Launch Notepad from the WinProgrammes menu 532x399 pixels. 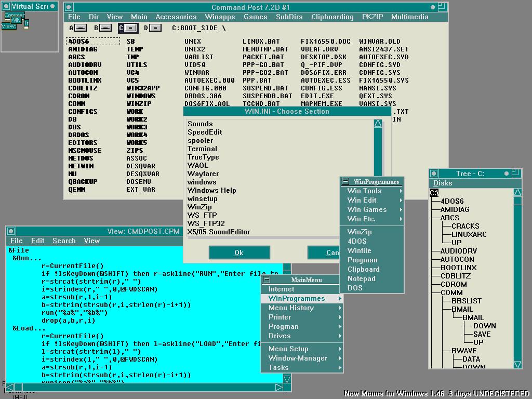click(x=361, y=278)
